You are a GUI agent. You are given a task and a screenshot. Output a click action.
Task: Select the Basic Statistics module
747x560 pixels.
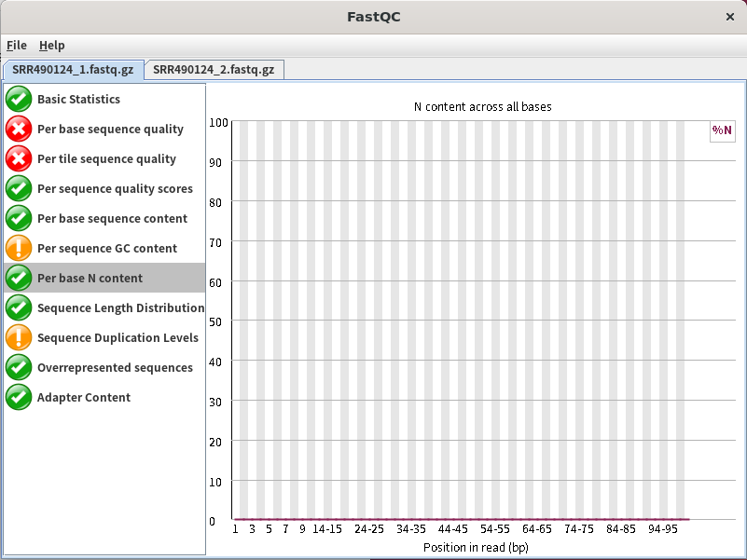[x=104, y=99]
